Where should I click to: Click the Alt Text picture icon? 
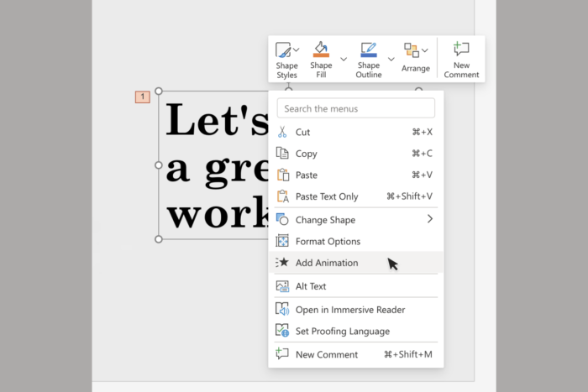click(x=282, y=286)
